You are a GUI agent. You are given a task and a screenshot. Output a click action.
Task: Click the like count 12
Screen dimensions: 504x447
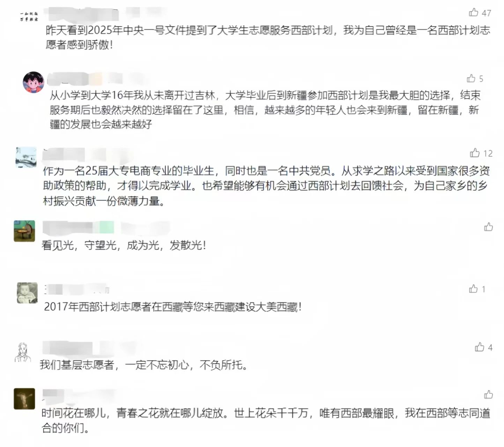[x=488, y=153]
